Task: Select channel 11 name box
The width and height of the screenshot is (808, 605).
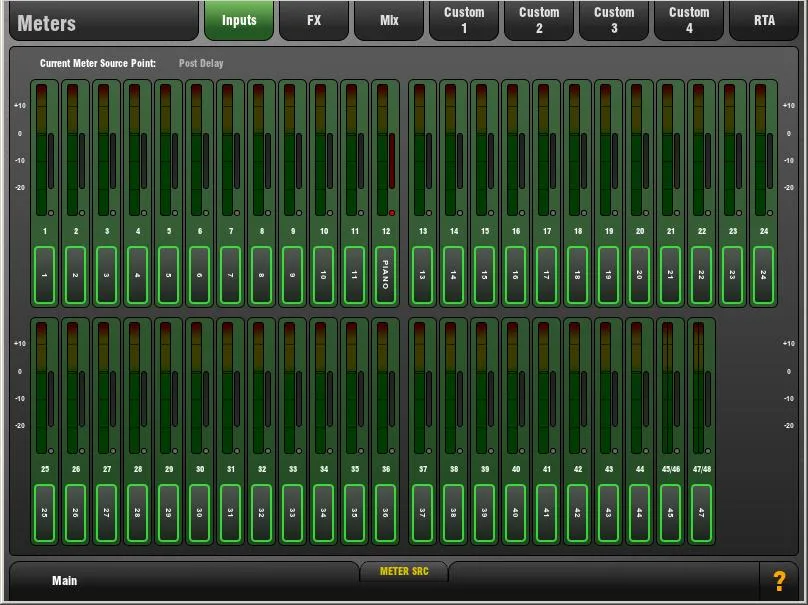Action: 354,275
